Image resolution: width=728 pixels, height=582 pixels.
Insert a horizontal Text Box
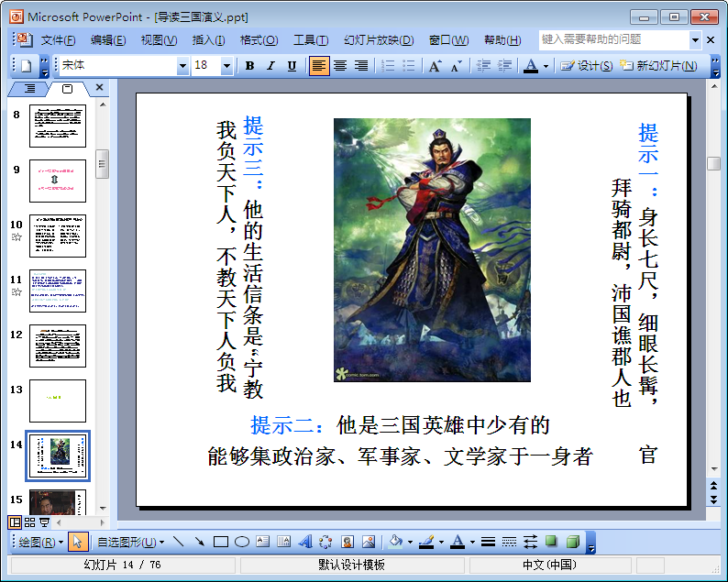263,542
